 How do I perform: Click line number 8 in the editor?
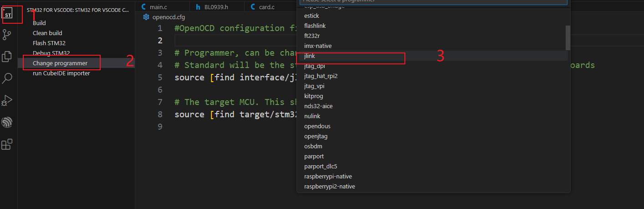(x=159, y=115)
